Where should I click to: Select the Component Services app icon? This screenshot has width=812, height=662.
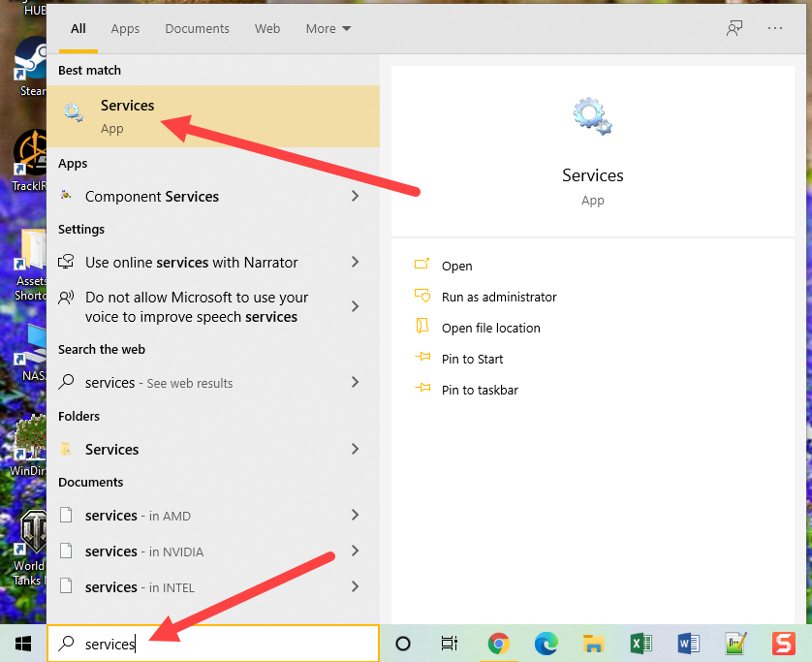[66, 196]
